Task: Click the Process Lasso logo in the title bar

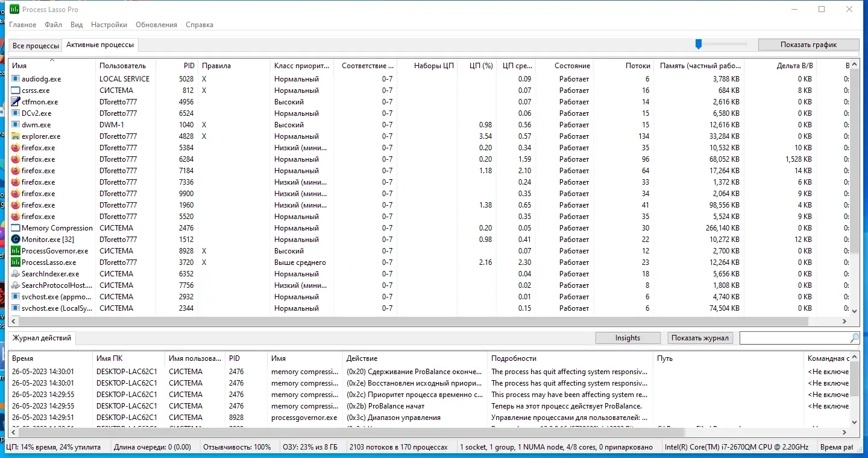Action: click(x=14, y=9)
